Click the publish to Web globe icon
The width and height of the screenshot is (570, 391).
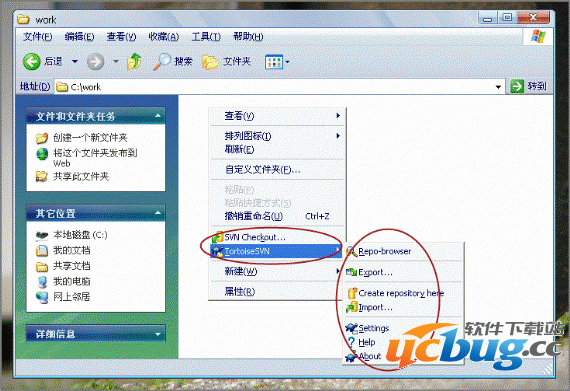(x=42, y=154)
